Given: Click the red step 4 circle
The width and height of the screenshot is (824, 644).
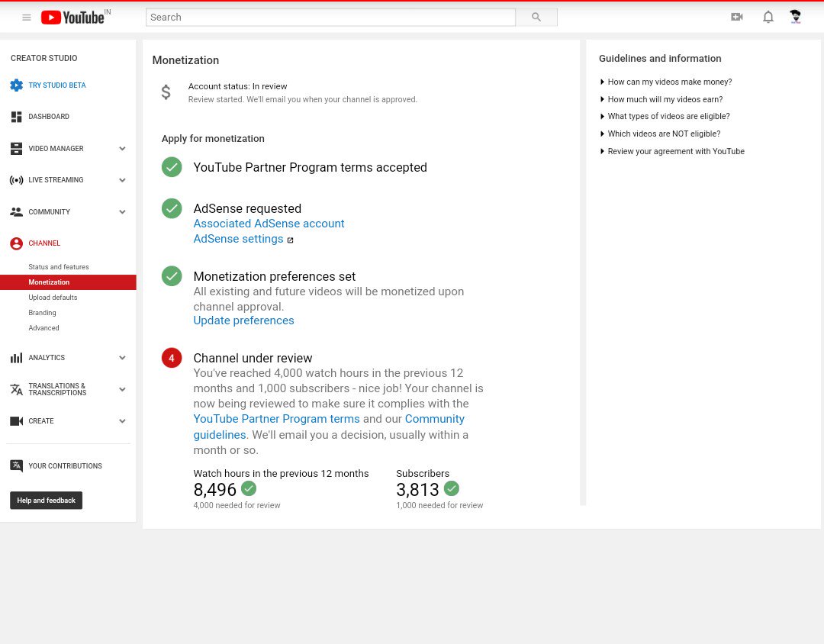Looking at the screenshot, I should (172, 358).
